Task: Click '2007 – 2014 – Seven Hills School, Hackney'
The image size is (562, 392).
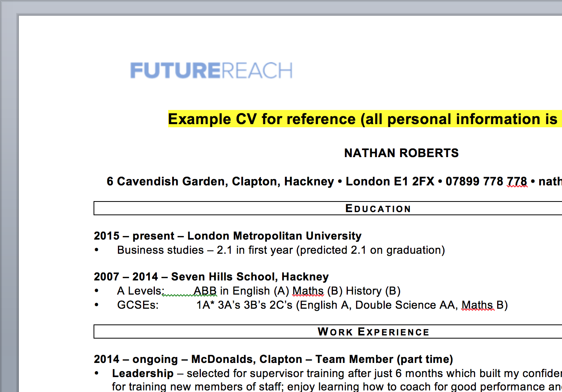Action: point(211,277)
